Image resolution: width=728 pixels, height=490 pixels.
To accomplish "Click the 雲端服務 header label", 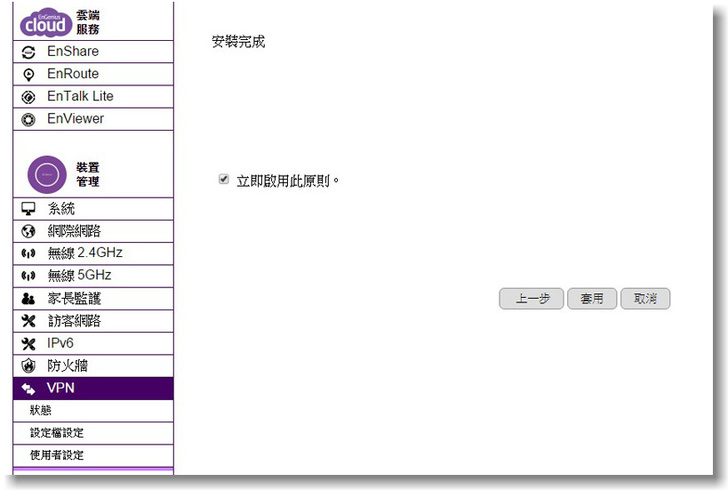I will pyautogui.click(x=88, y=22).
